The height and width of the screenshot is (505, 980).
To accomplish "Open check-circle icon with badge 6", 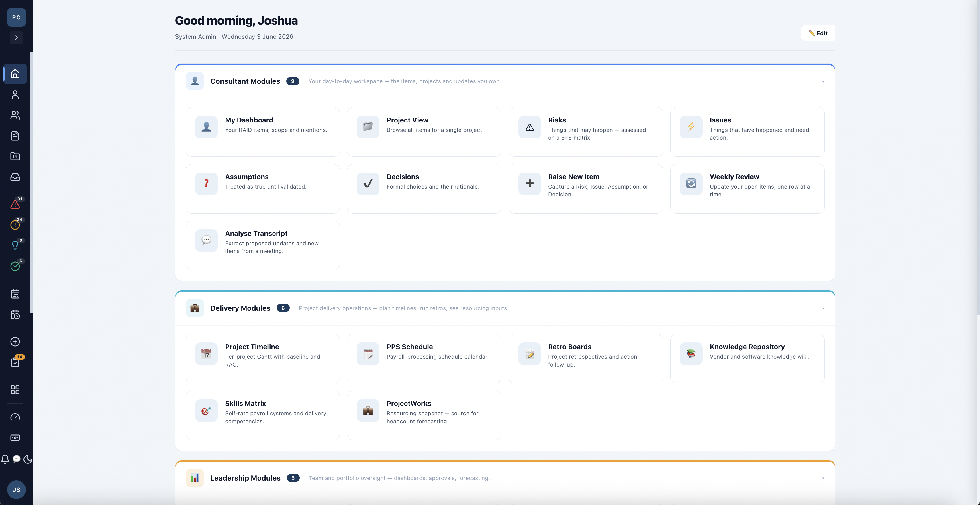I will click(x=15, y=266).
